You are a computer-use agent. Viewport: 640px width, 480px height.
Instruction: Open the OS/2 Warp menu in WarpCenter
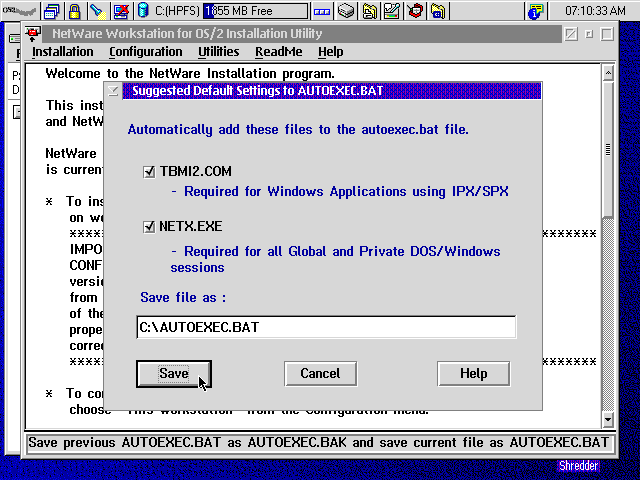click(x=19, y=10)
